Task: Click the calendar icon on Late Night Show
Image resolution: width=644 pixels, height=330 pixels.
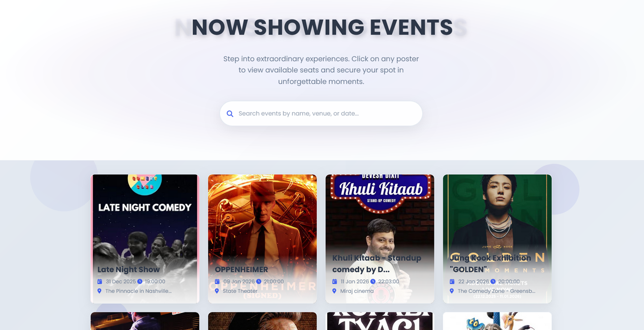Action: pos(100,281)
